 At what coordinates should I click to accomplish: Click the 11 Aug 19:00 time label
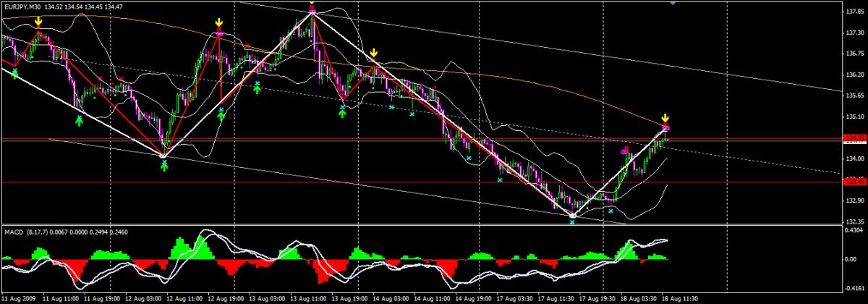[101, 297]
